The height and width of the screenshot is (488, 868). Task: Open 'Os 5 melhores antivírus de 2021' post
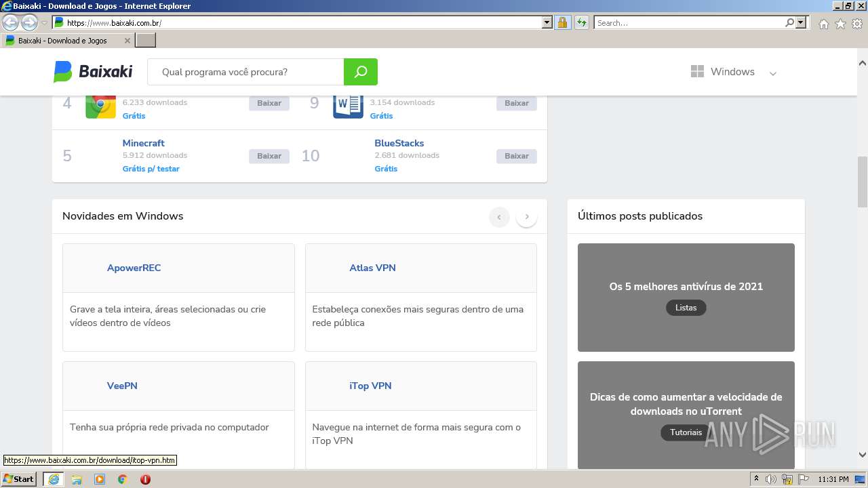coord(686,287)
